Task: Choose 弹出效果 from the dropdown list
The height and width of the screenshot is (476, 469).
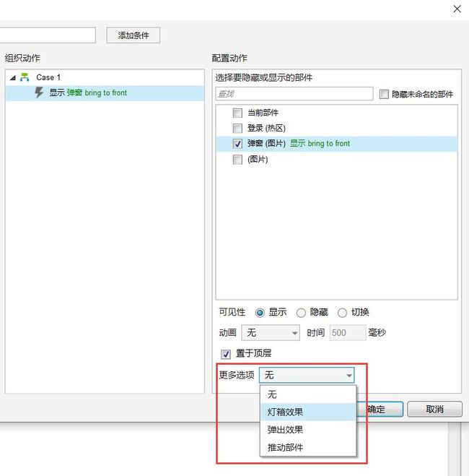Action: [307, 430]
